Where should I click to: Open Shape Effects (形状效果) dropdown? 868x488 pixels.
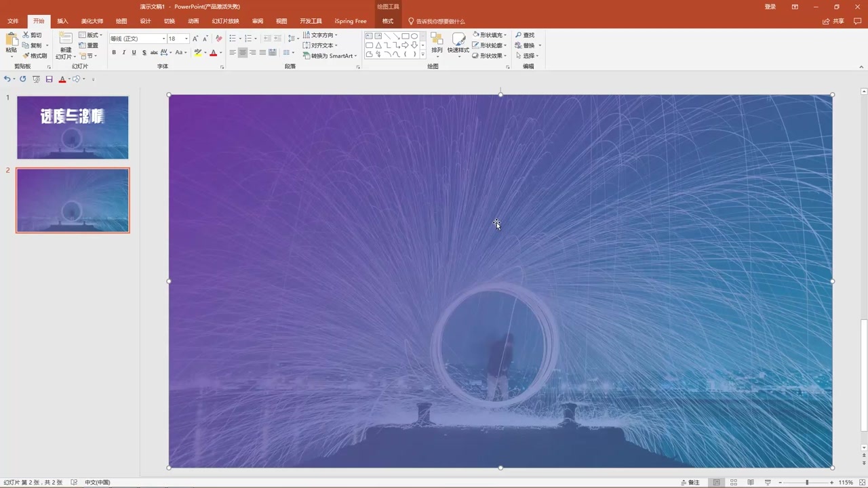click(490, 56)
